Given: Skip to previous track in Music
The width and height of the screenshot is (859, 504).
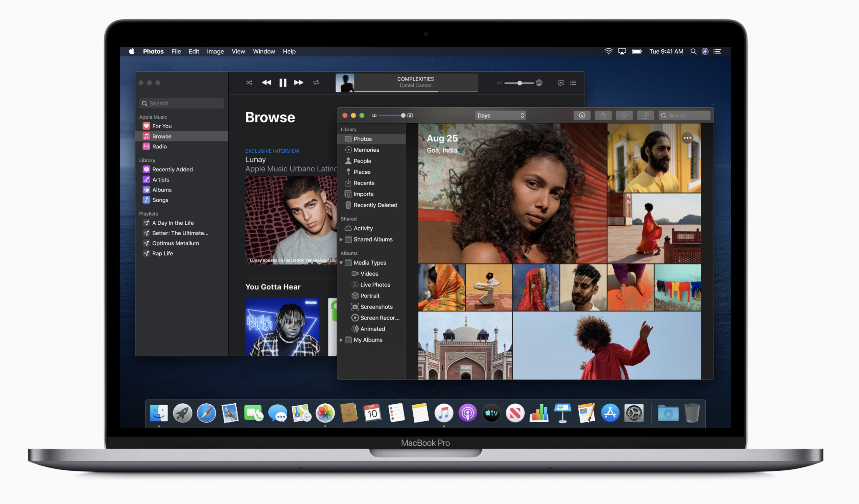Looking at the screenshot, I should (267, 83).
